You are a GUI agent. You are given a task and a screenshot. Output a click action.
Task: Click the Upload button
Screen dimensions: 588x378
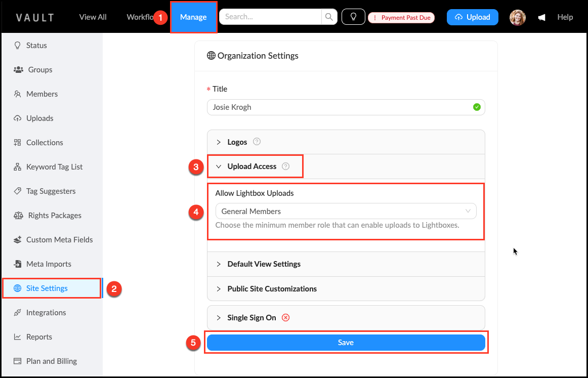click(472, 17)
